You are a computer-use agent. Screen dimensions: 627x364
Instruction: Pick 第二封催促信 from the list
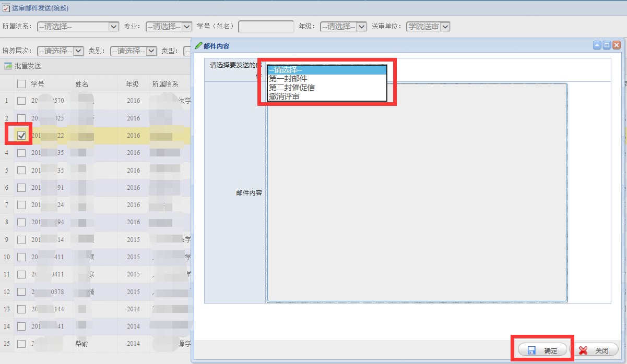tap(291, 88)
